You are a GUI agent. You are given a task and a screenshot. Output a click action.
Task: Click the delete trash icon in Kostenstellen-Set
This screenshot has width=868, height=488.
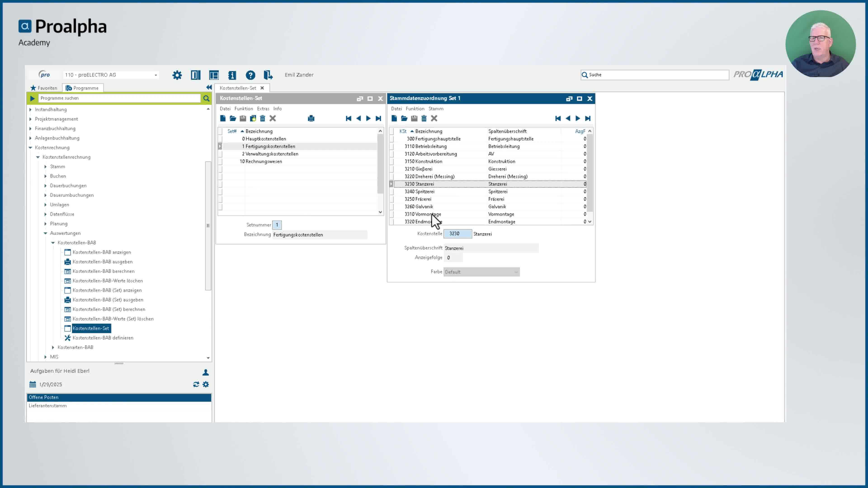(262, 118)
